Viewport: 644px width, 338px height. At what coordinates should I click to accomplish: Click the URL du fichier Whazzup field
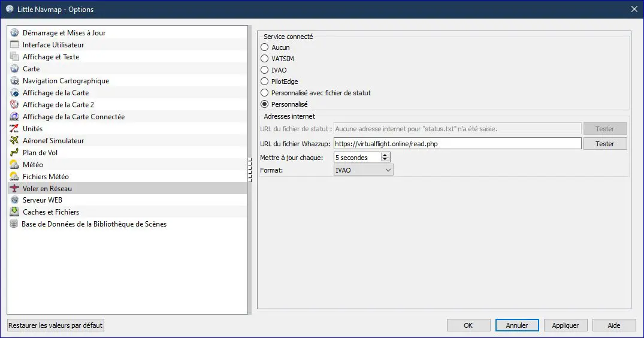[458, 144]
